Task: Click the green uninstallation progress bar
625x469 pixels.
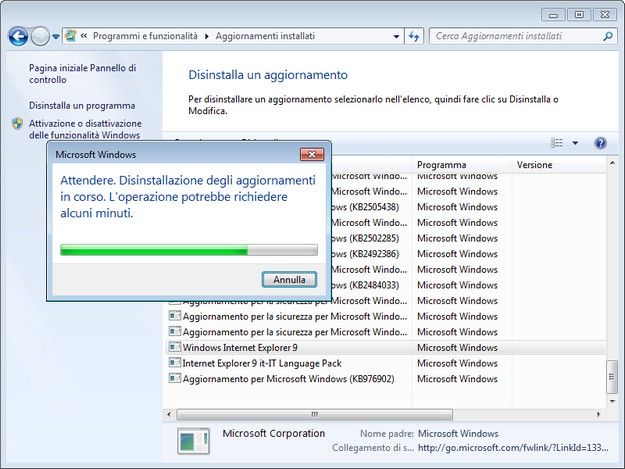Action: click(189, 250)
